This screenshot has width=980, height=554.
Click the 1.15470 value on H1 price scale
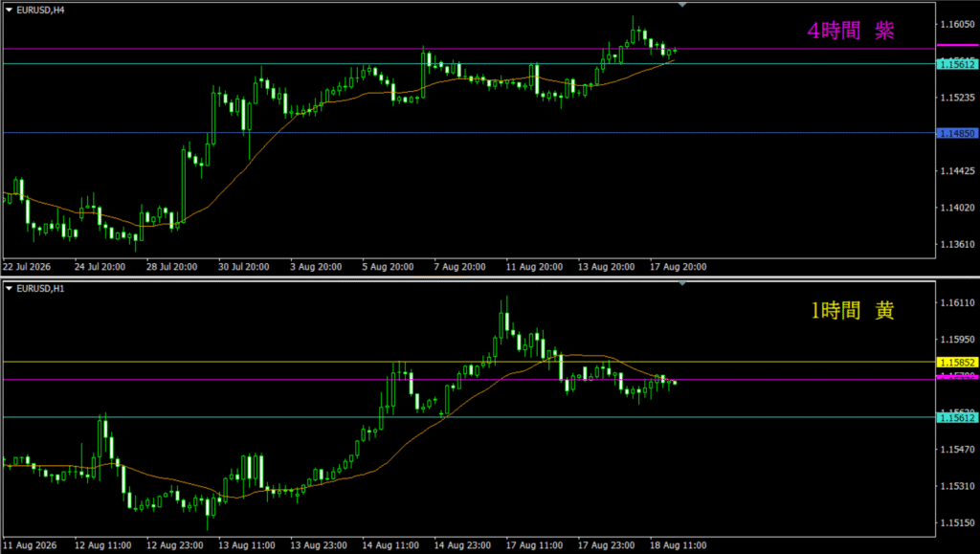point(957,449)
